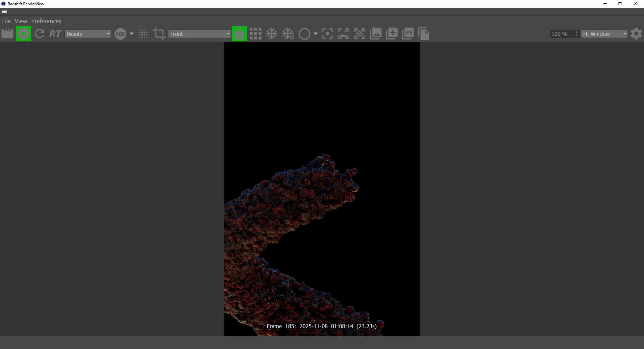Toggle the IPR play button
Screen dimensions: 644x349
[x=23, y=34]
